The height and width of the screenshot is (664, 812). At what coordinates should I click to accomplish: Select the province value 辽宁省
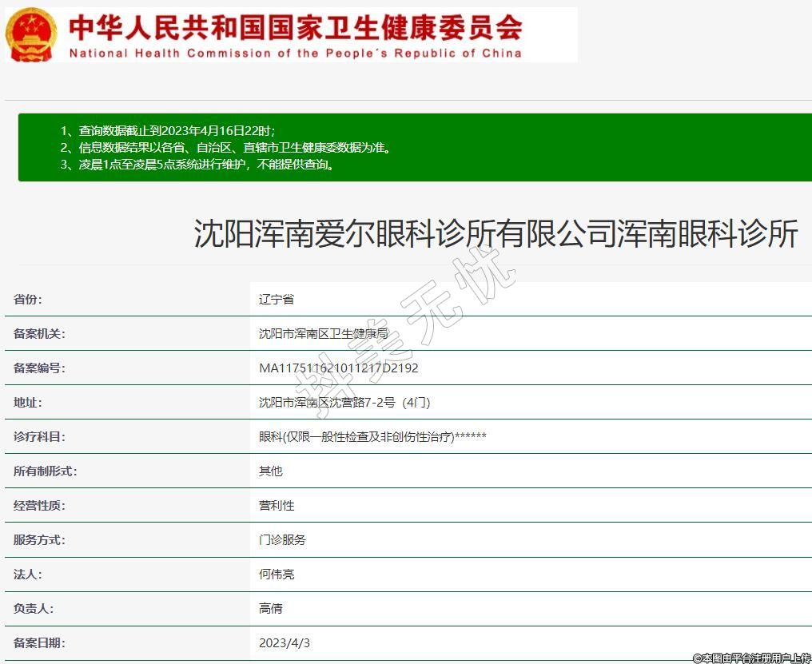[x=277, y=300]
